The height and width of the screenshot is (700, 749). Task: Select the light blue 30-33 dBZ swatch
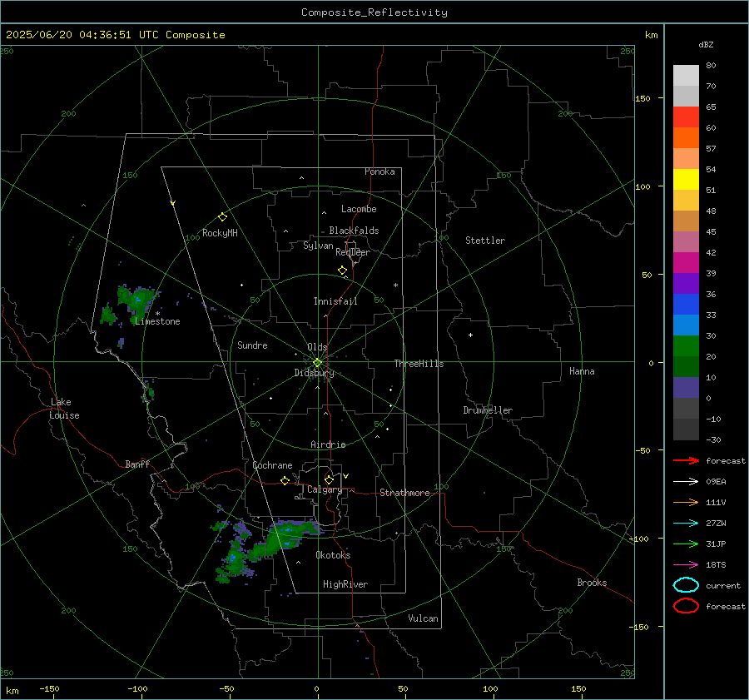(x=686, y=325)
